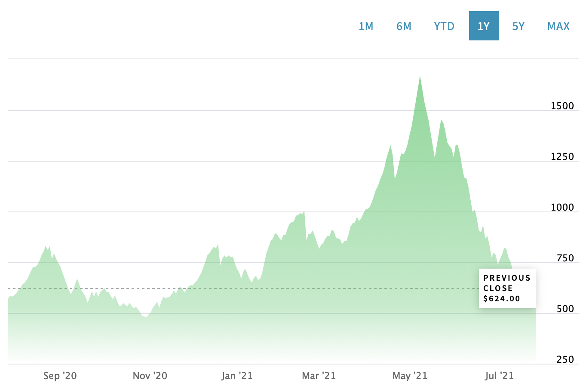
Task: Click the Previous Close $624.00 label
Action: click(507, 288)
